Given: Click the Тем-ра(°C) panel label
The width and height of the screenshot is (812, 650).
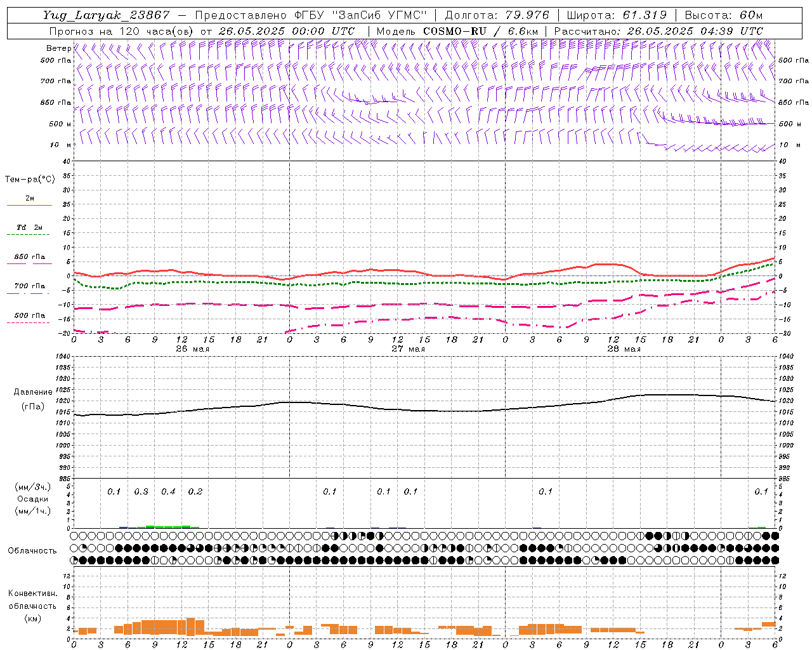Looking at the screenshot, I should tap(30, 180).
